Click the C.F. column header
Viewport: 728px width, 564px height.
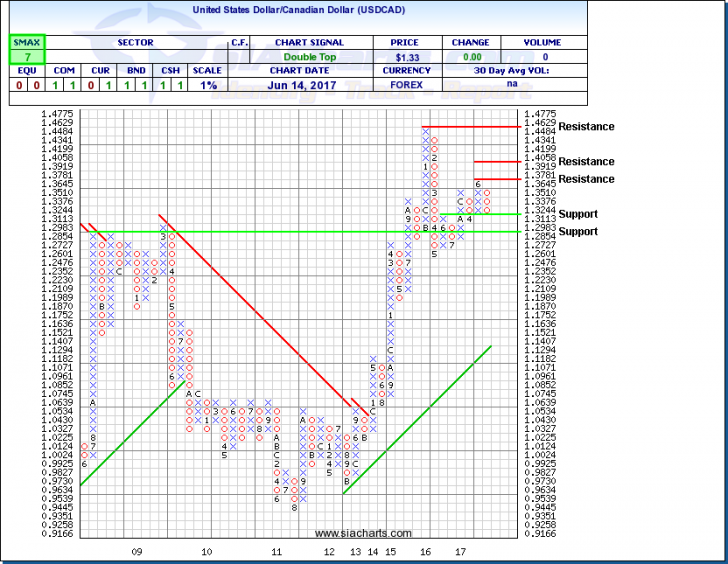click(239, 43)
